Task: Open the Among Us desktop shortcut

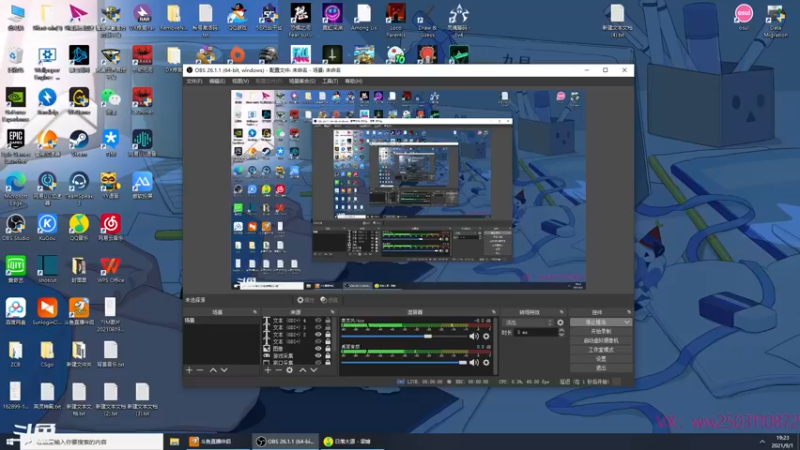Action: tap(364, 17)
